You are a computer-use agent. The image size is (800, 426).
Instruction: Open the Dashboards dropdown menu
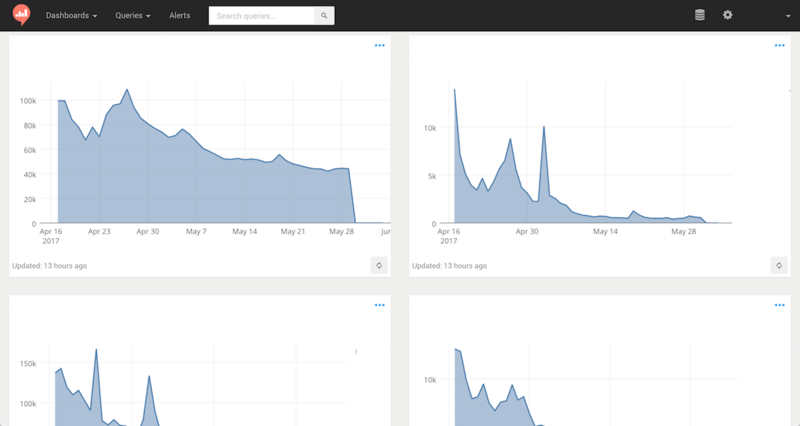(x=71, y=15)
